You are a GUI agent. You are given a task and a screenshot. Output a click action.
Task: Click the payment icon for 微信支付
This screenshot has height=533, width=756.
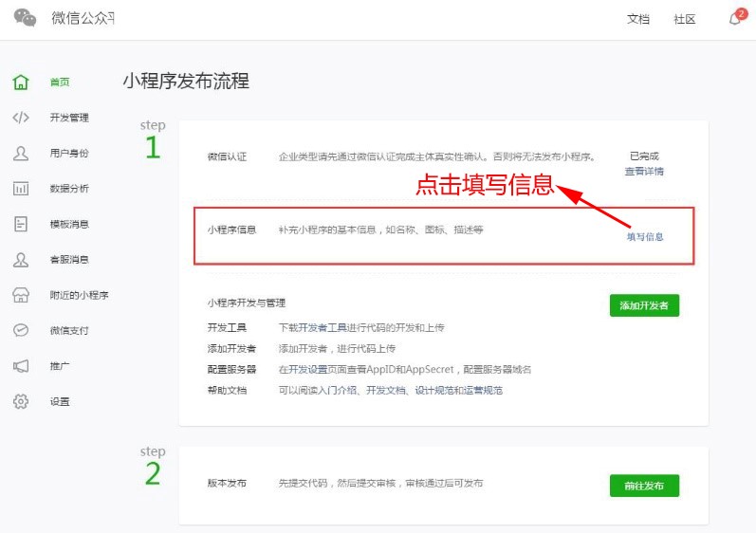[21, 331]
